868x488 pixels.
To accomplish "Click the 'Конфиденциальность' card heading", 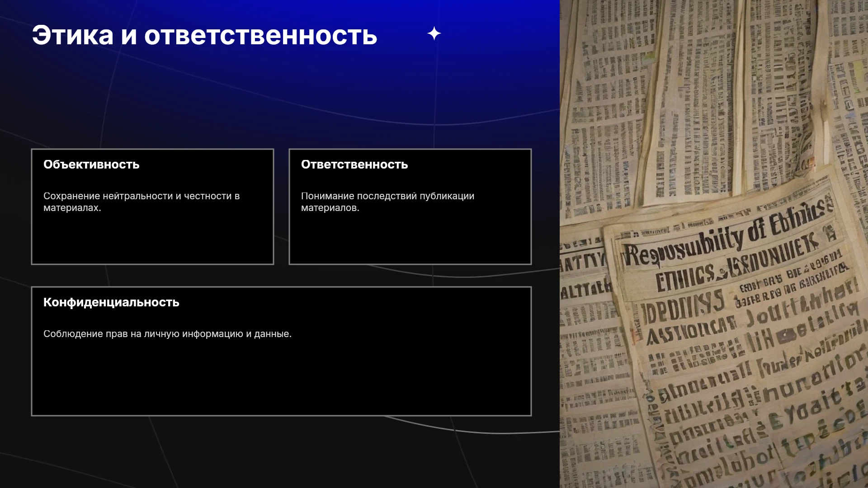I will point(111,302).
